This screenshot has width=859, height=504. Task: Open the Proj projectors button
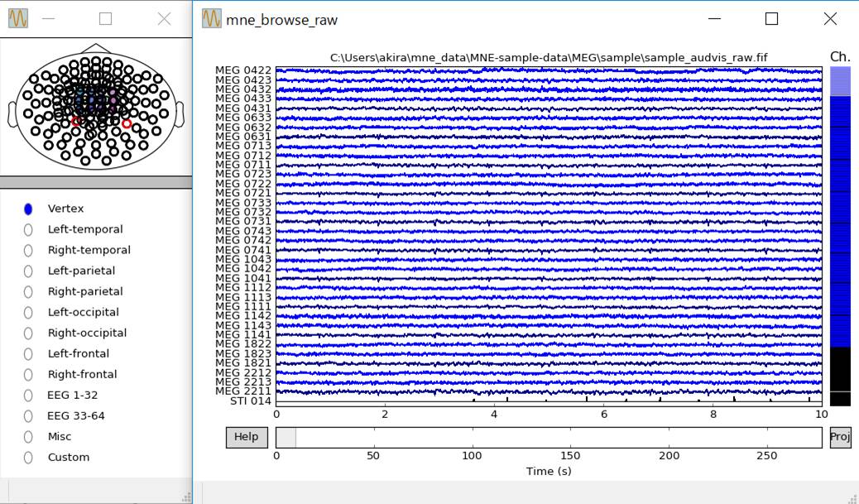click(840, 437)
